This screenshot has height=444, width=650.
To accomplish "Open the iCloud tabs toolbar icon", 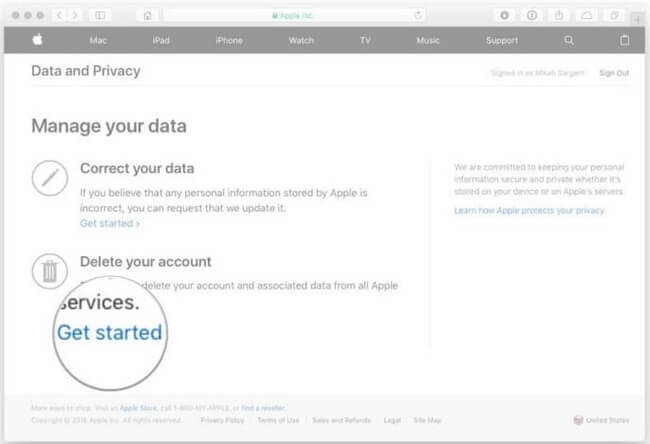I will click(587, 15).
